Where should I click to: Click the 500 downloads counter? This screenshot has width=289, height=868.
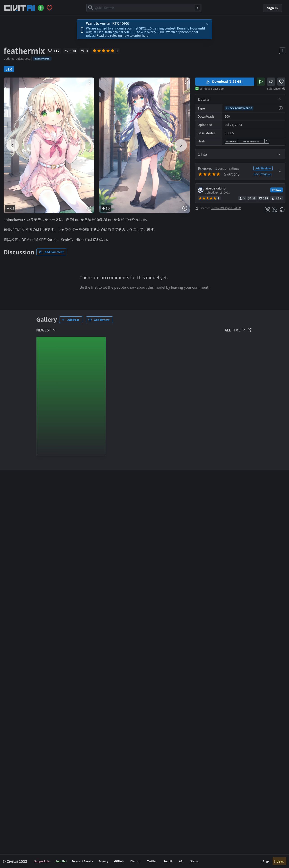(x=70, y=51)
